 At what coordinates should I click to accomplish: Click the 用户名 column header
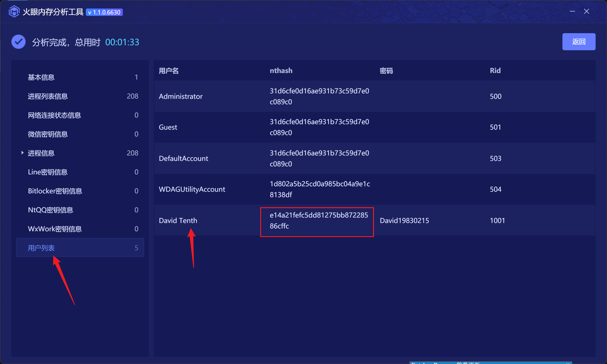(169, 71)
